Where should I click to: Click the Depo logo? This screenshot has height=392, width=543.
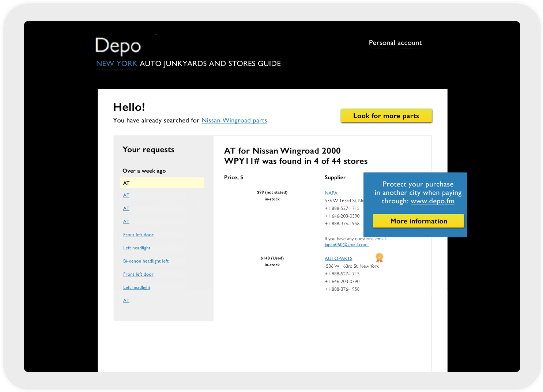(118, 46)
